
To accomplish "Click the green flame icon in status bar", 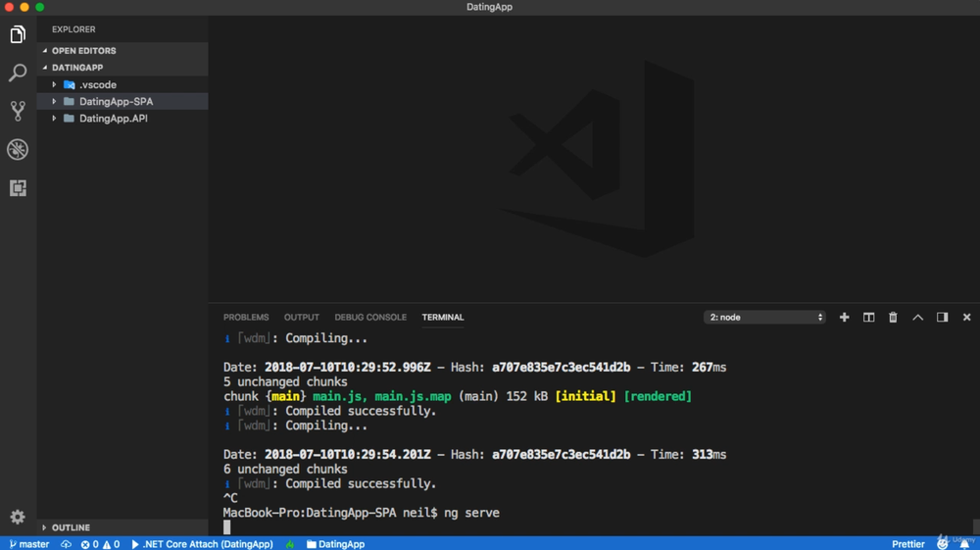I will tap(290, 544).
